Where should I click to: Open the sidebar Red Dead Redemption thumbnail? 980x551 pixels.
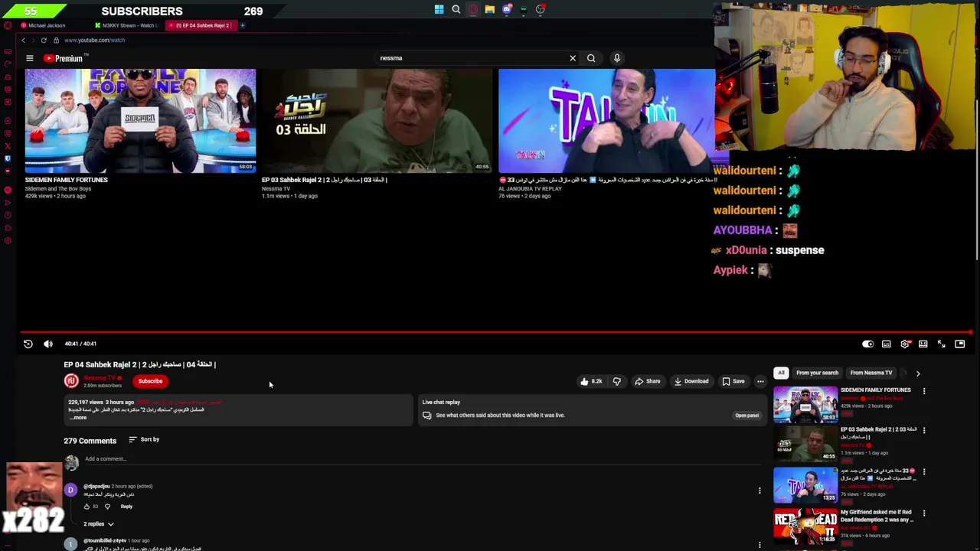(x=805, y=526)
